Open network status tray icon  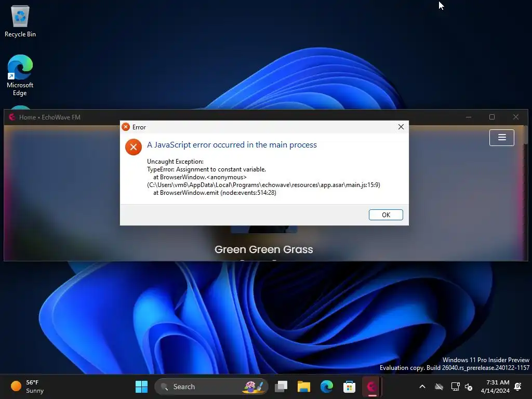pyautogui.click(x=455, y=387)
